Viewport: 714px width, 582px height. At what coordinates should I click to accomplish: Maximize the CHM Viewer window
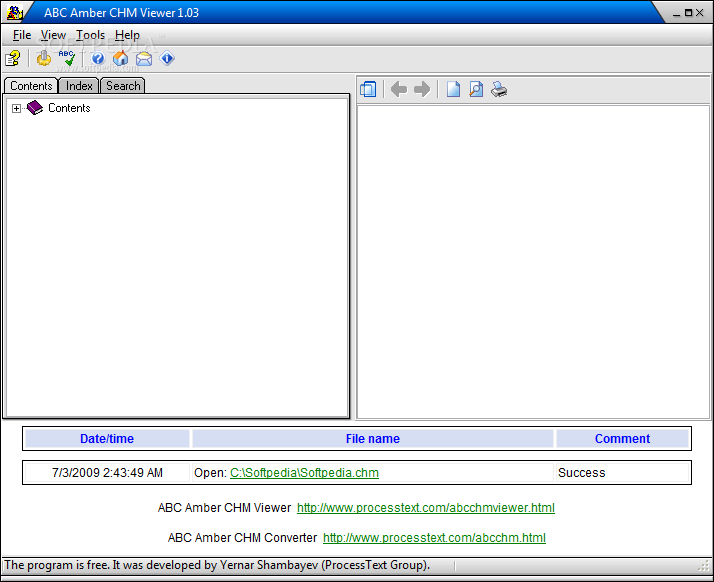coord(688,13)
